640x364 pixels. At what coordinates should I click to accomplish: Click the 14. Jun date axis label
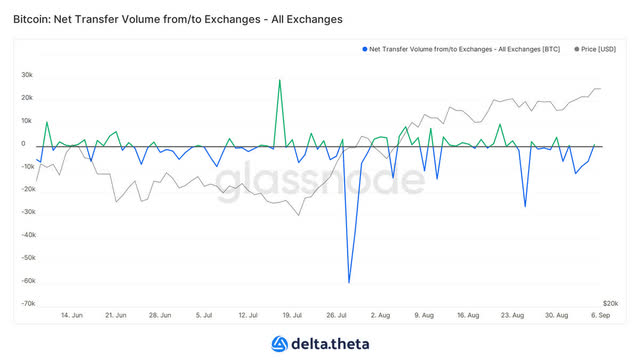click(x=72, y=315)
